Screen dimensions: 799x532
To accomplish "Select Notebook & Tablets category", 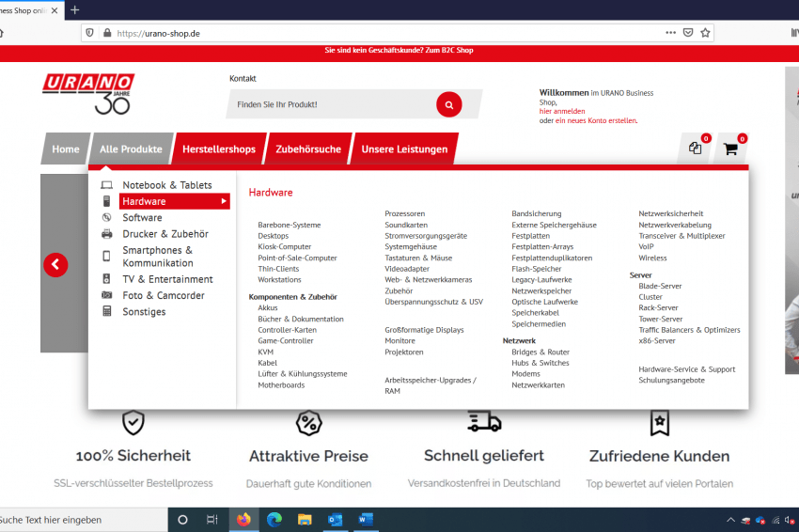I will pos(167,185).
